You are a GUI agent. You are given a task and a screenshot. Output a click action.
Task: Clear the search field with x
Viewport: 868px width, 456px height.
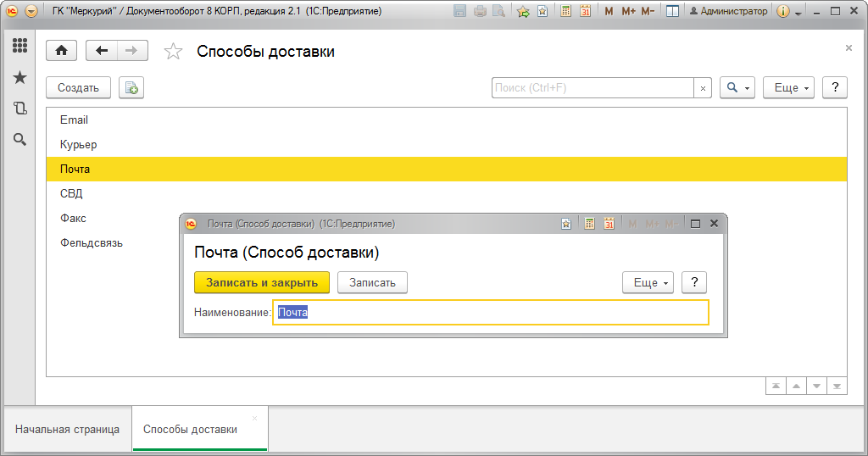[703, 88]
